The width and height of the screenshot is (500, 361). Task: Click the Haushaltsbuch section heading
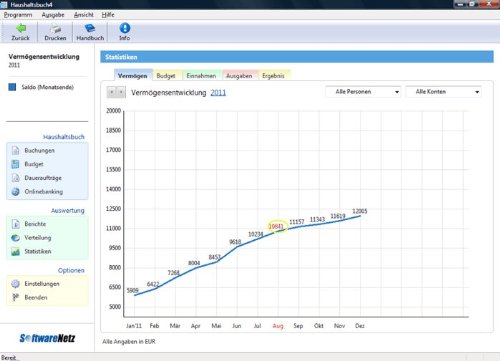click(64, 137)
